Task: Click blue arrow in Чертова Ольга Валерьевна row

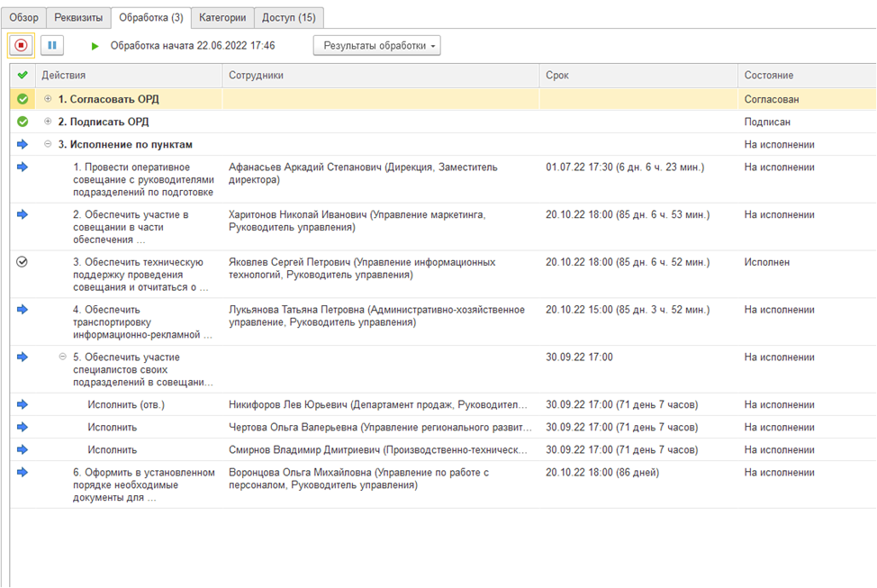Action: coord(23,427)
